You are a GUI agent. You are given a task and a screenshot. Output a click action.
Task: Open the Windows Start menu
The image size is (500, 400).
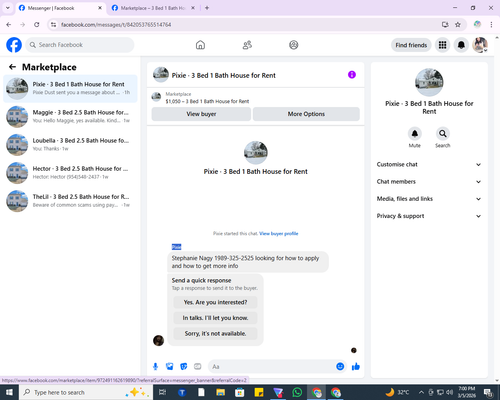pos(9,392)
